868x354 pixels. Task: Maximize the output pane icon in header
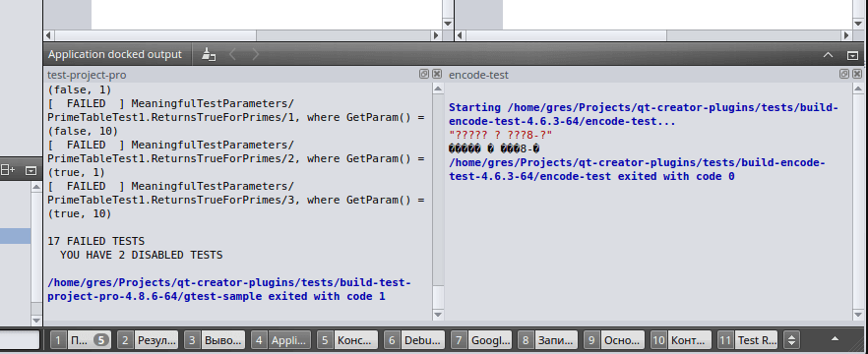click(x=852, y=55)
